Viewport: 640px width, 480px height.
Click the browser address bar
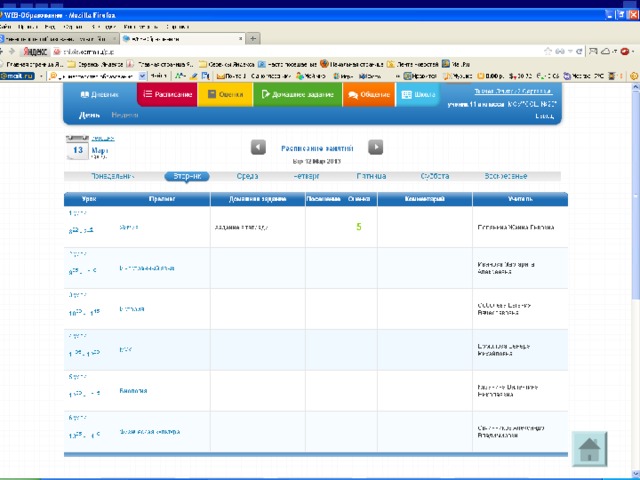point(300,50)
